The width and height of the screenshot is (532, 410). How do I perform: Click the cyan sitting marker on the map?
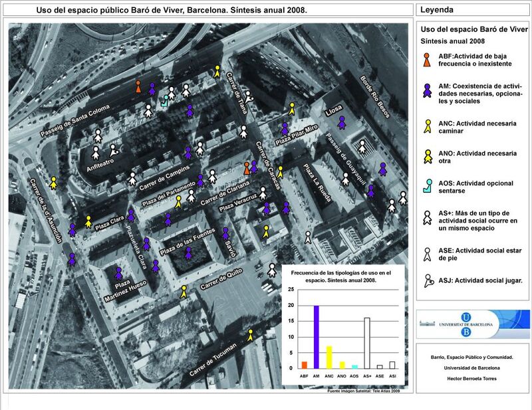tap(165, 101)
